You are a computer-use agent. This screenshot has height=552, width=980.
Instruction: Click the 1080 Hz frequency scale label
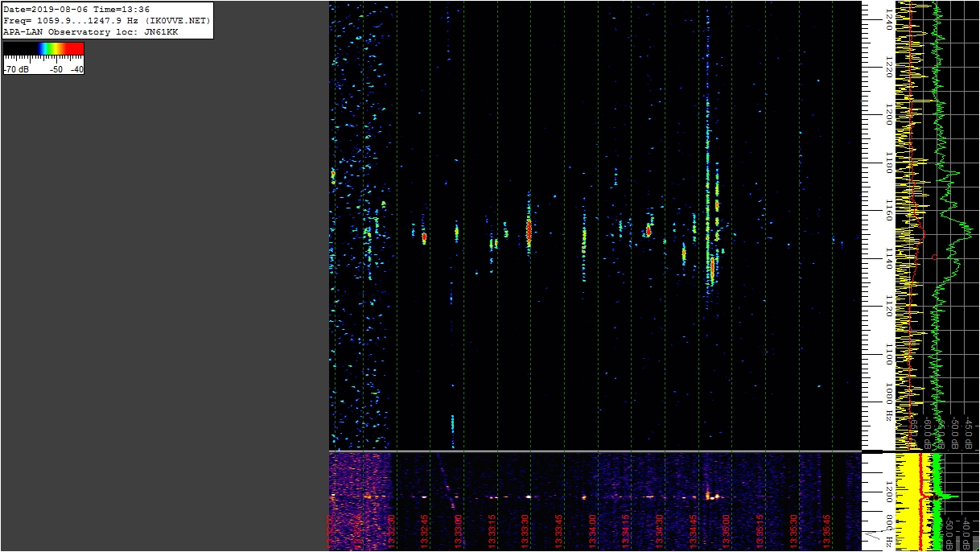click(x=889, y=402)
